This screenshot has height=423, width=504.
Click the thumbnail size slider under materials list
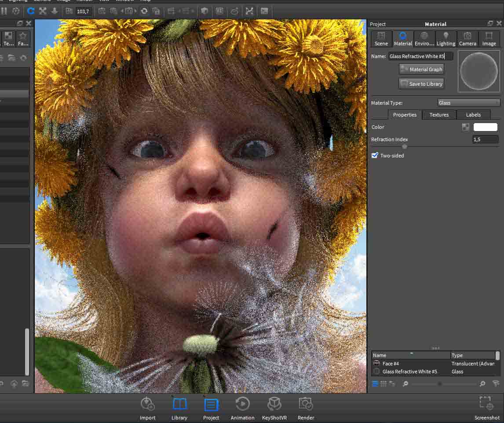[444, 384]
